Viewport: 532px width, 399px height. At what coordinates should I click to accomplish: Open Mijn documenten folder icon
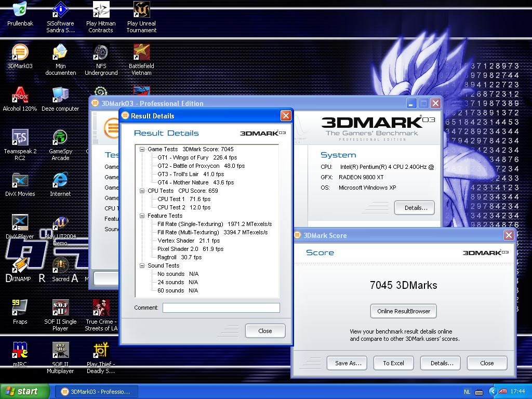(x=60, y=60)
